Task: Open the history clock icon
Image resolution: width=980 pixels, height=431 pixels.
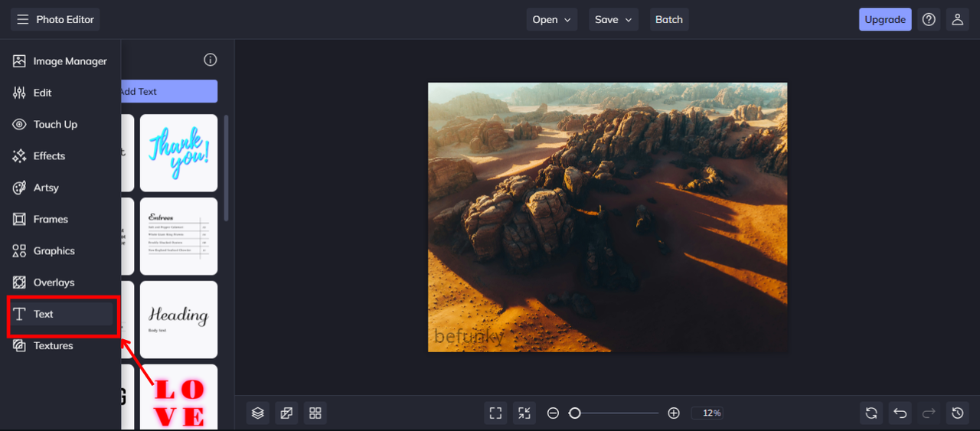Action: (x=958, y=413)
